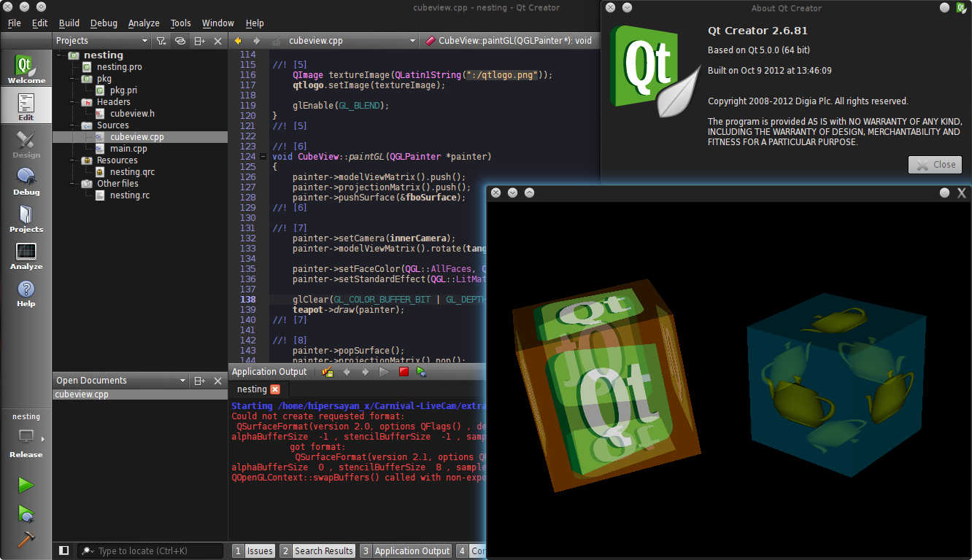This screenshot has width=972, height=560.
Task: Fold the paintGL function at line 124
Action: (263, 156)
